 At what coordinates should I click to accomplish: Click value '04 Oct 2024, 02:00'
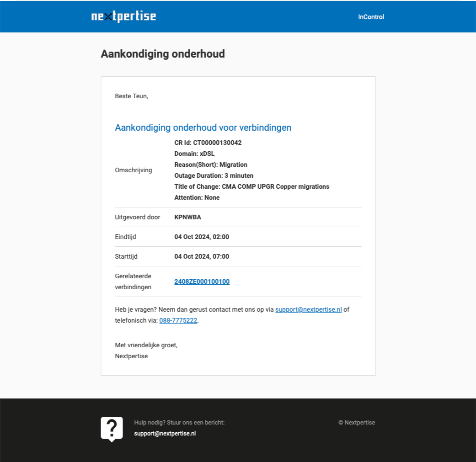(202, 237)
